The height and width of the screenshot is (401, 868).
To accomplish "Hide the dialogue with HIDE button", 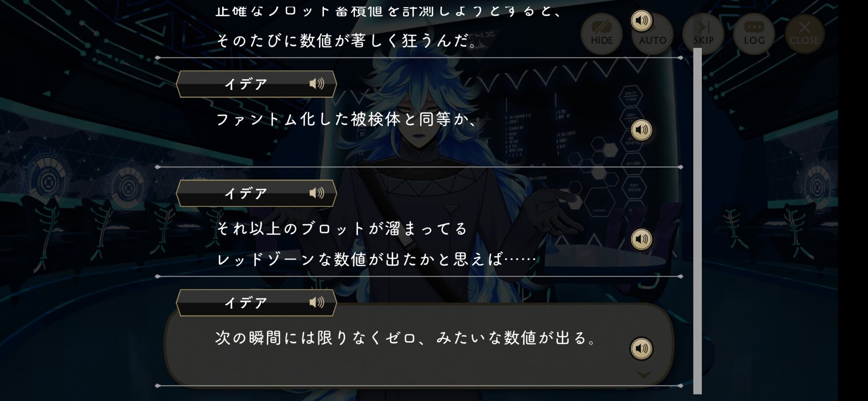I will click(x=602, y=34).
